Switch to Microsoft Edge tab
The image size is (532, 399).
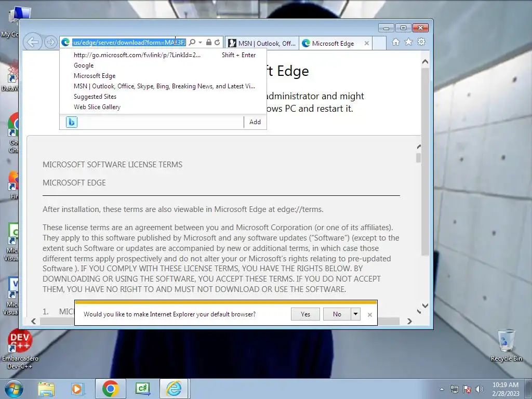coord(333,44)
